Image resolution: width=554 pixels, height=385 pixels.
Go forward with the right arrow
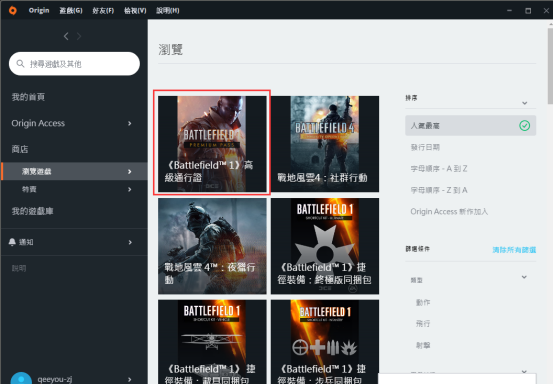[x=79, y=36]
